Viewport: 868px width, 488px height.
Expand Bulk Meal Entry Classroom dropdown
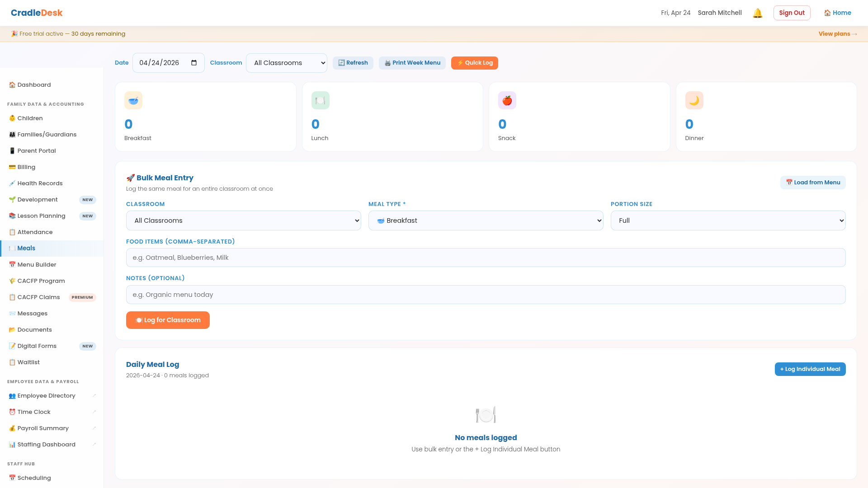tap(243, 221)
